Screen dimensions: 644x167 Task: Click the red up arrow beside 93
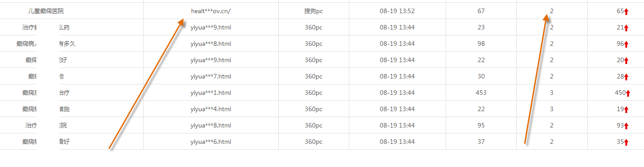(626, 126)
